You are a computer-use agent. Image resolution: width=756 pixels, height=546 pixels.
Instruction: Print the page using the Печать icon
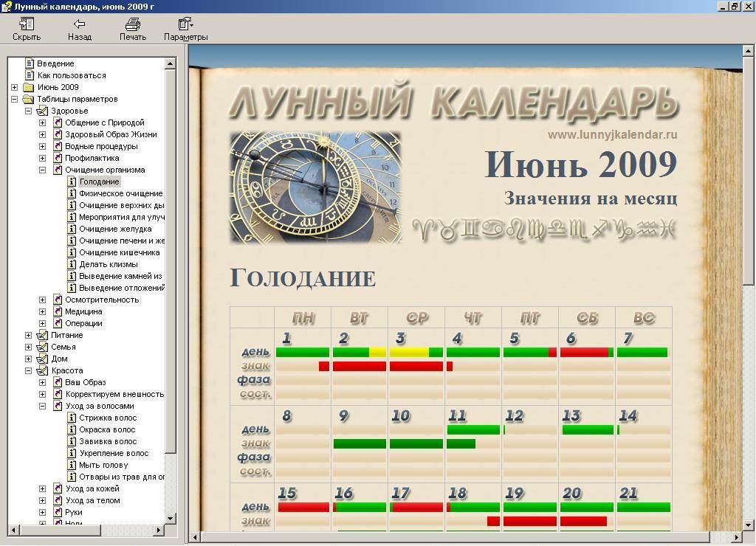coord(133,24)
